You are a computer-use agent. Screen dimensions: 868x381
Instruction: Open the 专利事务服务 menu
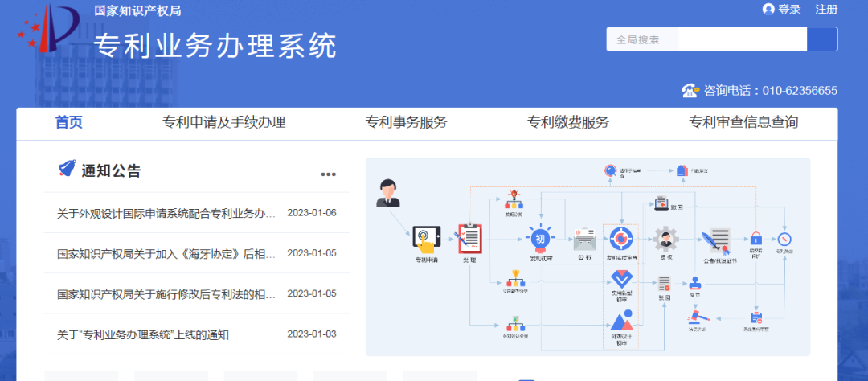(407, 122)
